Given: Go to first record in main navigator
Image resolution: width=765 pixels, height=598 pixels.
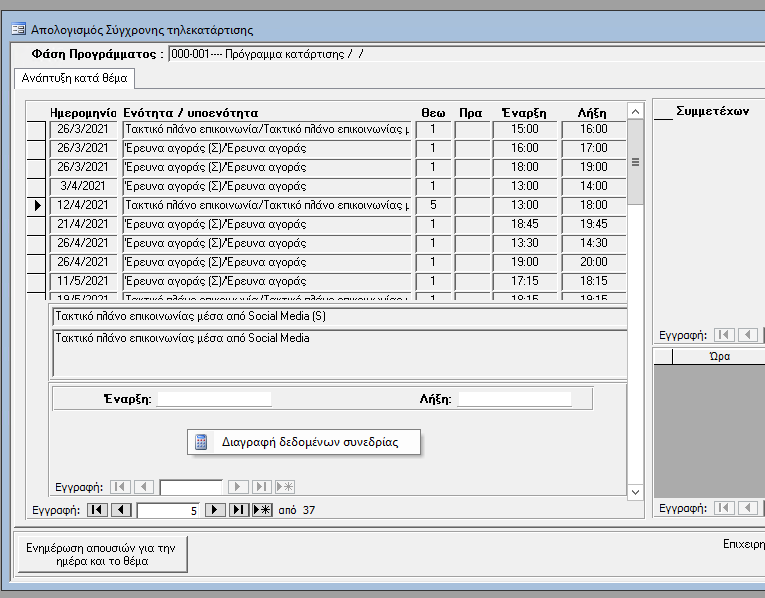Looking at the screenshot, I should click(97, 510).
